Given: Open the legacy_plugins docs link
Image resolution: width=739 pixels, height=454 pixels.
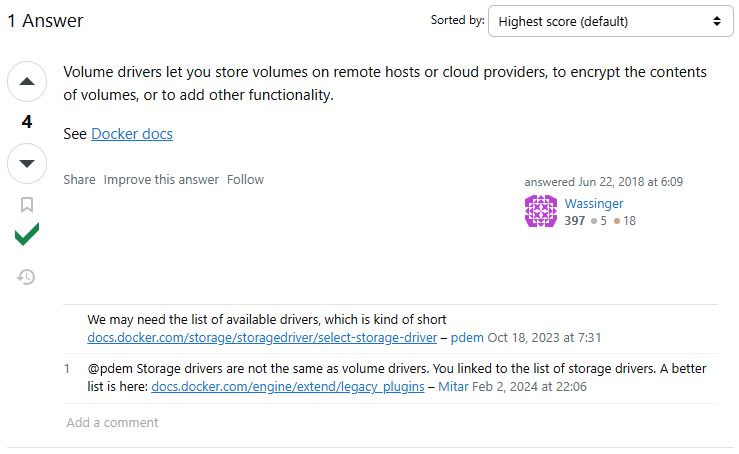Looking at the screenshot, I should click(287, 387).
